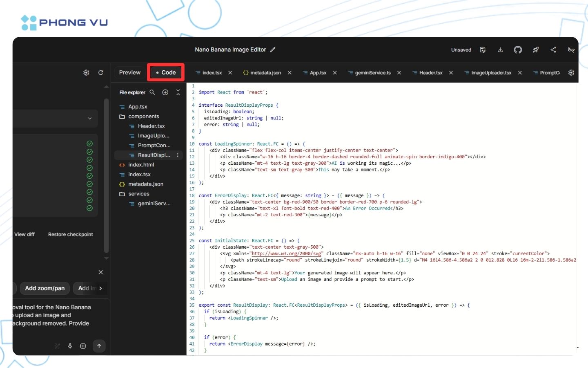Refresh the app preview
Viewport: 588px width, 368px height.
(x=101, y=72)
